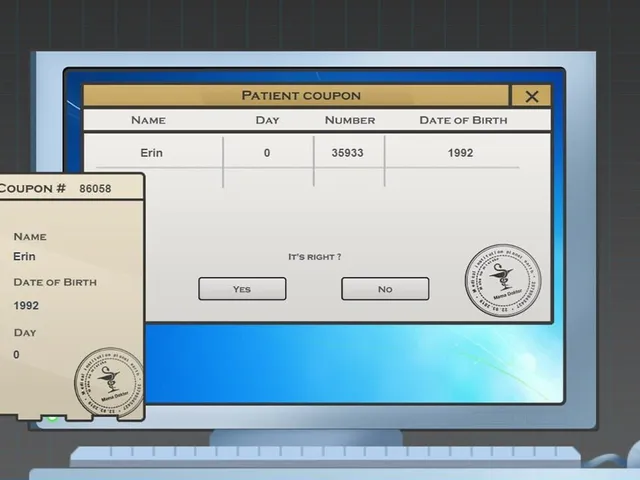
Task: Click the day value 0 in table
Action: click(267, 153)
